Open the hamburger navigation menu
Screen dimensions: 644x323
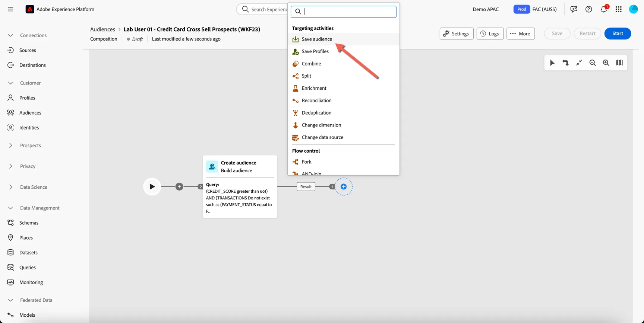click(x=10, y=9)
